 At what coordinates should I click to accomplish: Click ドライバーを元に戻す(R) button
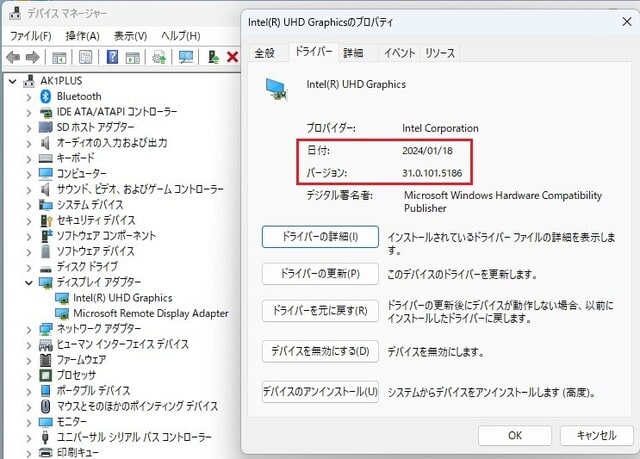[x=320, y=311]
